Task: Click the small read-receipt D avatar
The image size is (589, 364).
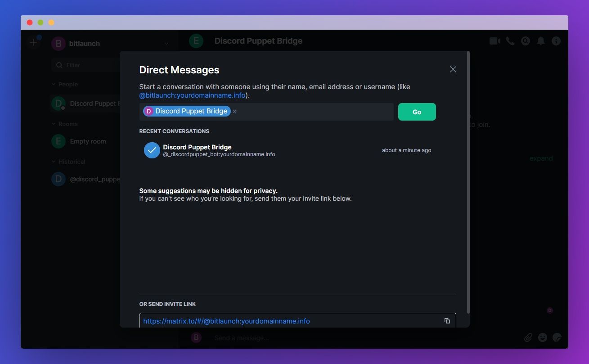Action: (x=549, y=310)
